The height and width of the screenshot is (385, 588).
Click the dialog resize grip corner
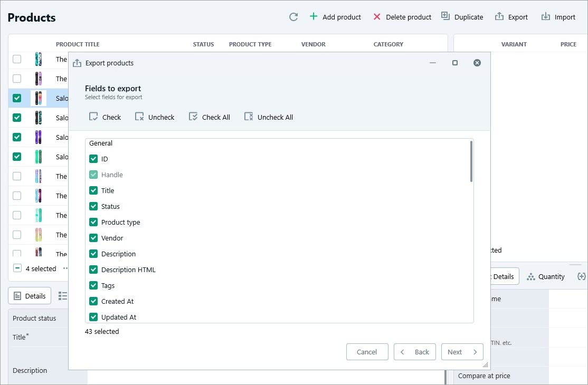485,365
